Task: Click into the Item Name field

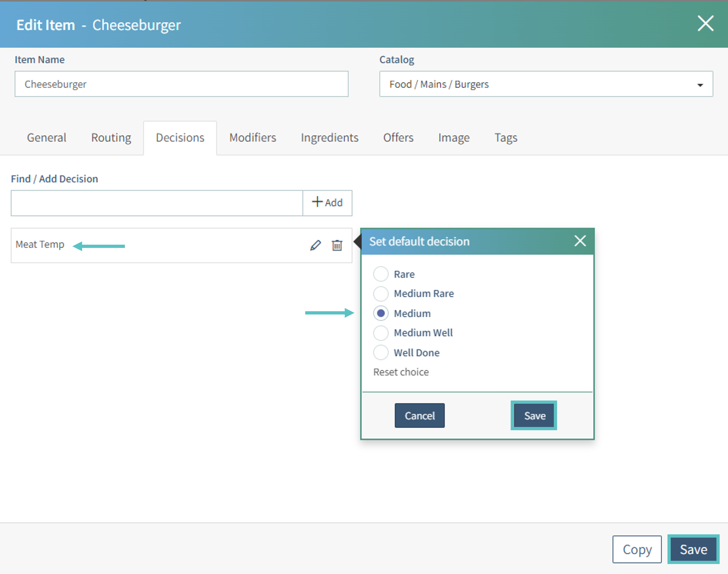Action: pyautogui.click(x=181, y=84)
